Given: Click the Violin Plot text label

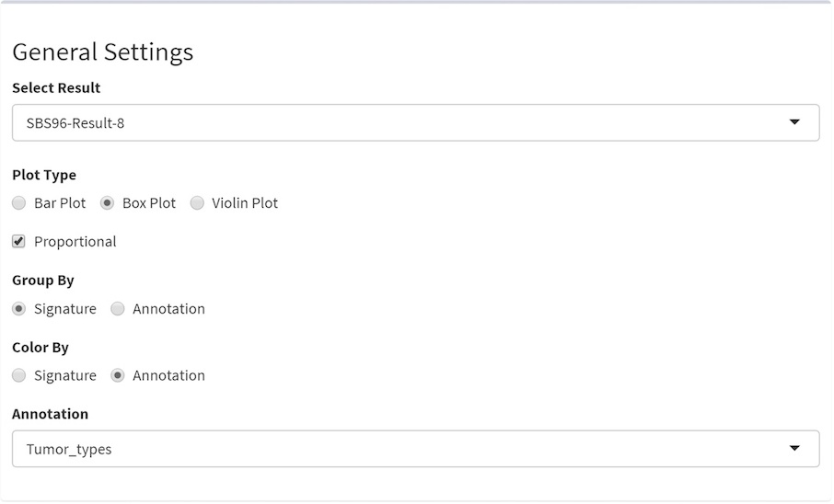Looking at the screenshot, I should tap(245, 203).
